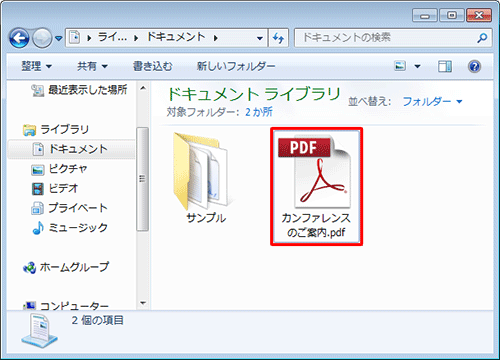Viewport: 500px width, 360px height.
Task: Click the ピクチャ library icon
Action: click(38, 170)
